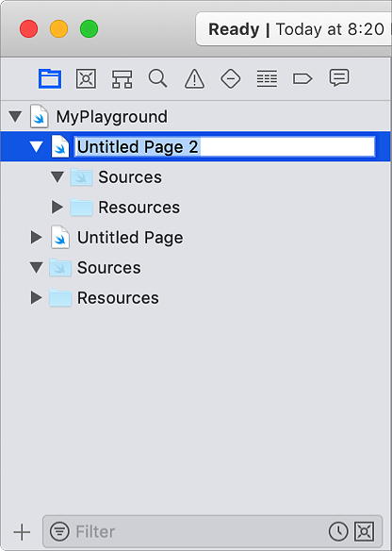Open the Find navigator magnifier icon
The height and width of the screenshot is (551, 392).
[158, 78]
